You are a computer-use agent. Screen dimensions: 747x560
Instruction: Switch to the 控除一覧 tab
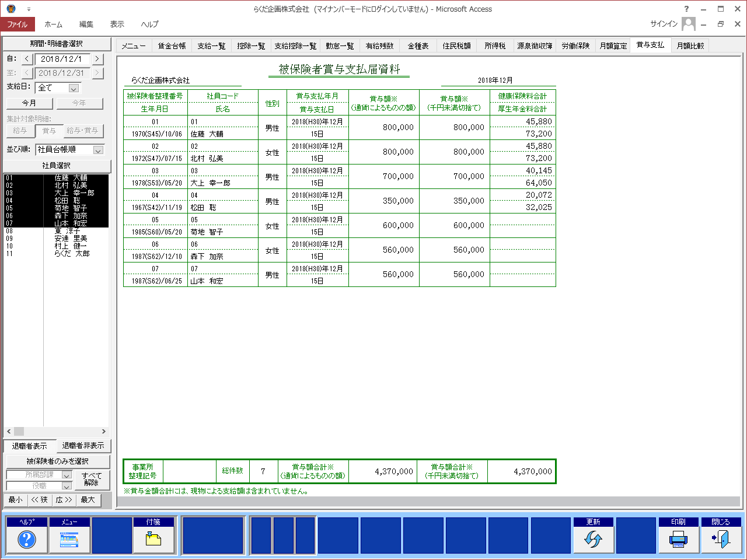[x=251, y=45]
